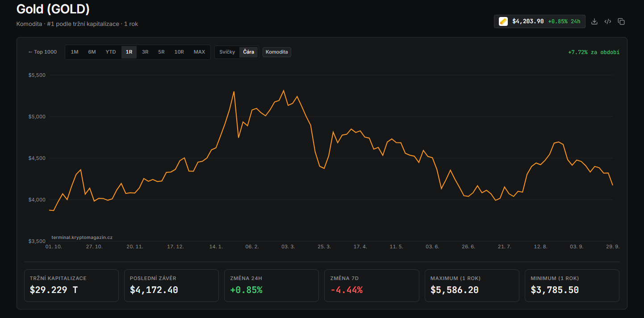
Task: Select the Čára line chart mode
Action: pos(249,52)
